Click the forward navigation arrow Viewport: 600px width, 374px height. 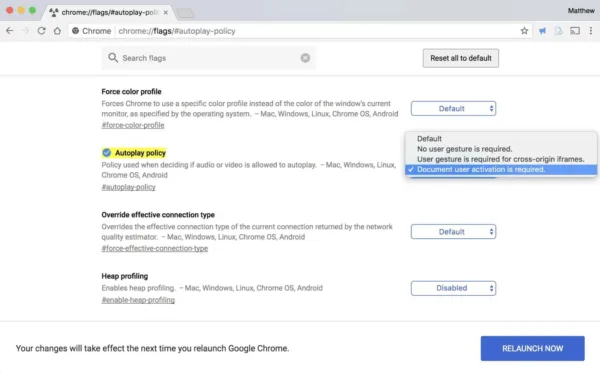[26, 31]
